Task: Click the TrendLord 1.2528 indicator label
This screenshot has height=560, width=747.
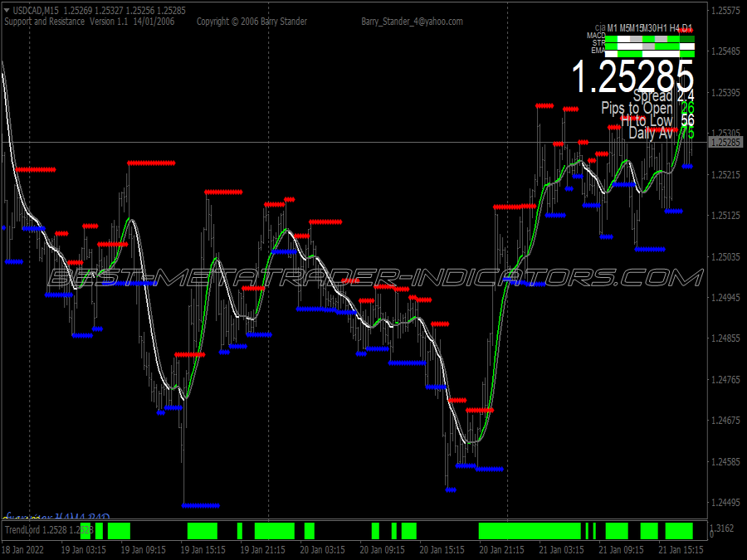Action: [x=47, y=529]
